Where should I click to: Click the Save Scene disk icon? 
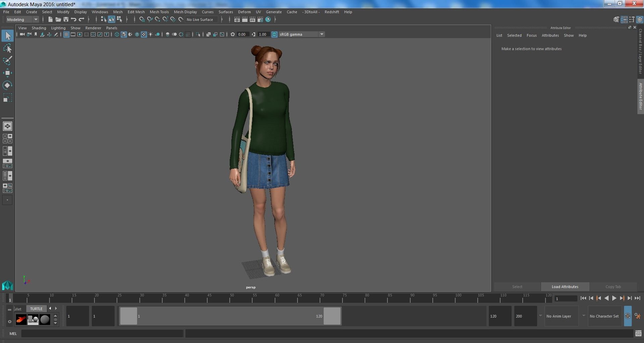tap(66, 19)
